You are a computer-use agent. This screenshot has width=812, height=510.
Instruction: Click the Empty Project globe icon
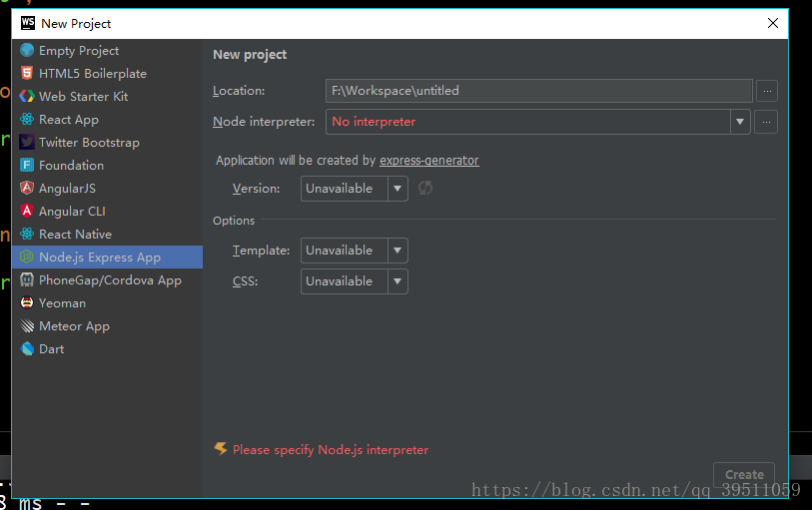click(27, 50)
